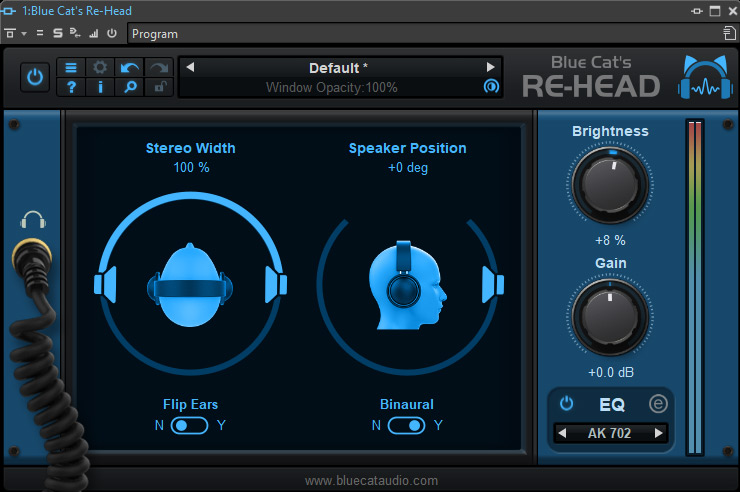Toggle the EQ power button
The width and height of the screenshot is (740, 492).
pos(567,404)
